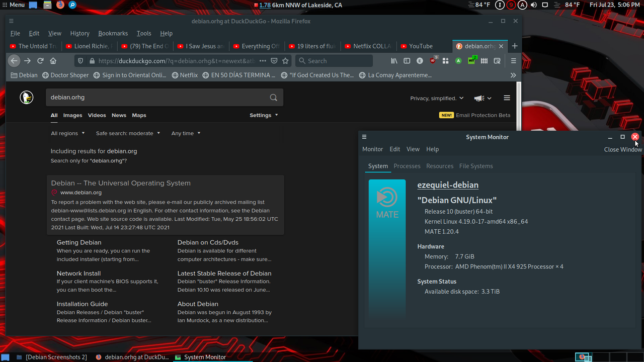The image size is (644, 362).
Task: Open the Doctor Shoper bookmark
Action: (65, 75)
